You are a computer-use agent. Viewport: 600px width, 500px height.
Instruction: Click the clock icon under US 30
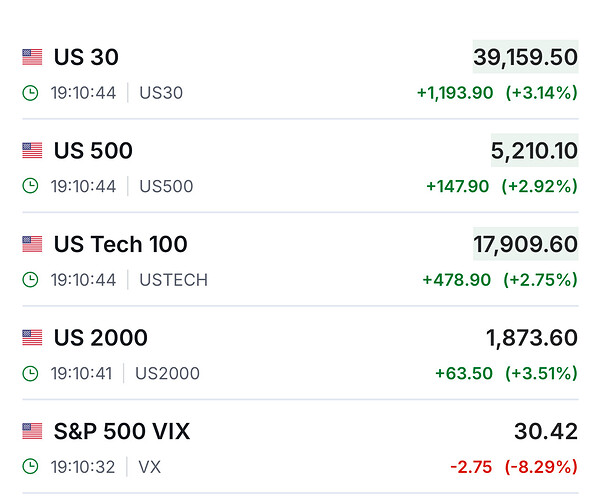(31, 93)
